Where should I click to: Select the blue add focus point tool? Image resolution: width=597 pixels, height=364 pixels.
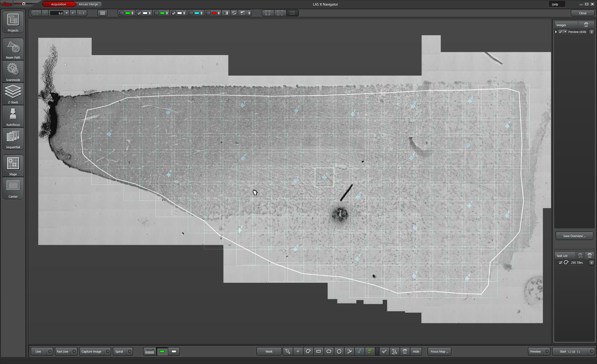click(x=360, y=351)
